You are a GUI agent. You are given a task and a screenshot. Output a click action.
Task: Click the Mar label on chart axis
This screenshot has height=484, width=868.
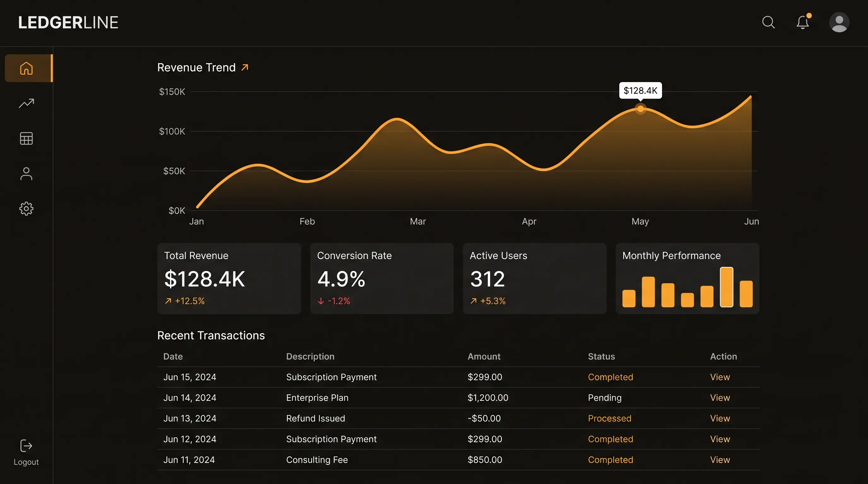418,222
